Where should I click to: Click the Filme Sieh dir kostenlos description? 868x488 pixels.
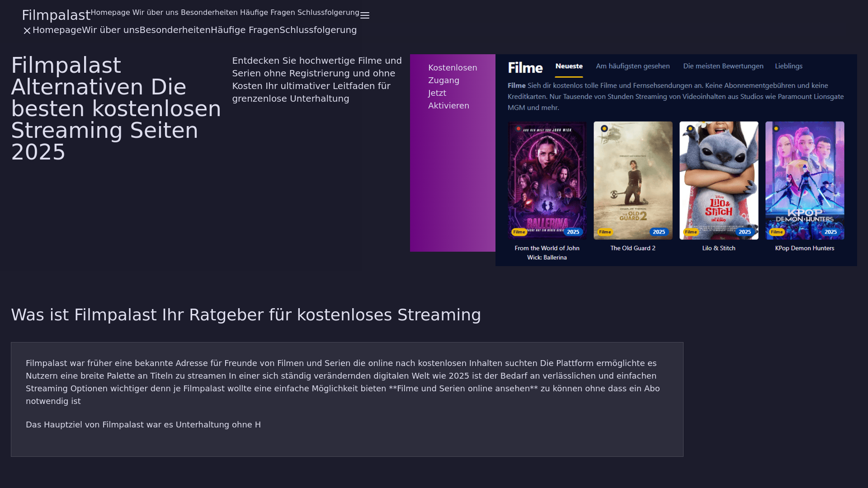[x=676, y=97]
